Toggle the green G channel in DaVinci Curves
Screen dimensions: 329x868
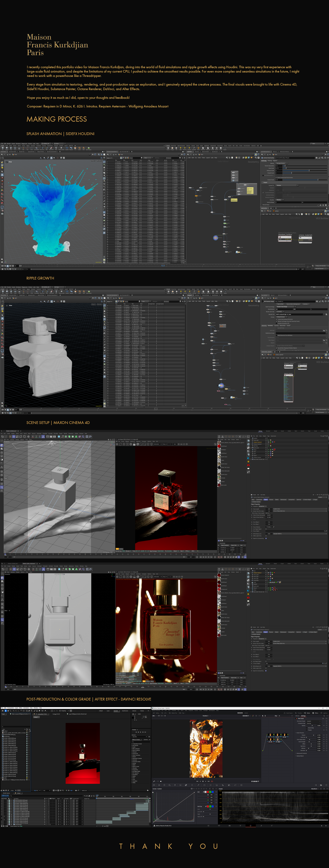click(210, 792)
